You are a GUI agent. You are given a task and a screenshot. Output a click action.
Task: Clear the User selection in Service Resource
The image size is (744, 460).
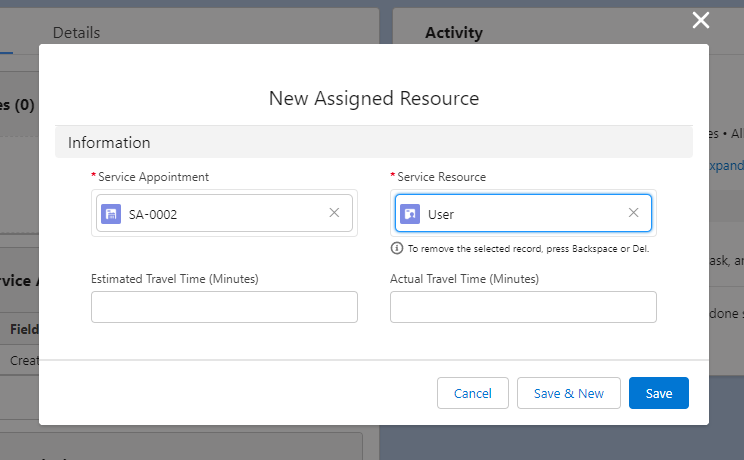click(x=633, y=213)
